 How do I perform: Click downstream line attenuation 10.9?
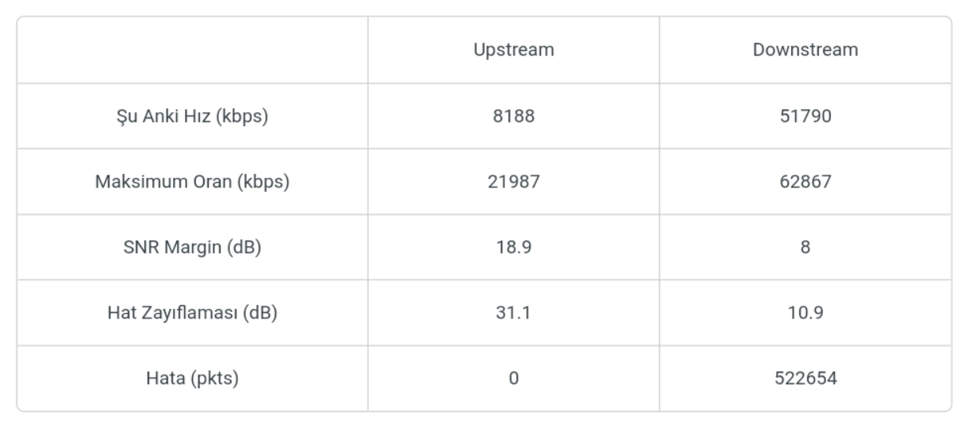pos(805,313)
